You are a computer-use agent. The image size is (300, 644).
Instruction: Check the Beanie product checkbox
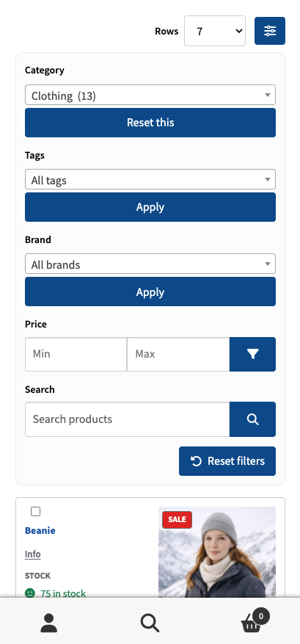coord(36,511)
